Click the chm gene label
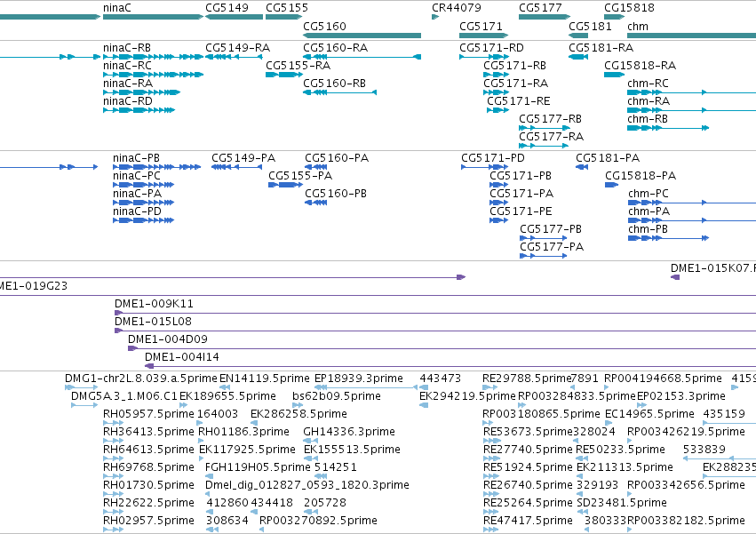Screen dimensions: 756x534 637,26
